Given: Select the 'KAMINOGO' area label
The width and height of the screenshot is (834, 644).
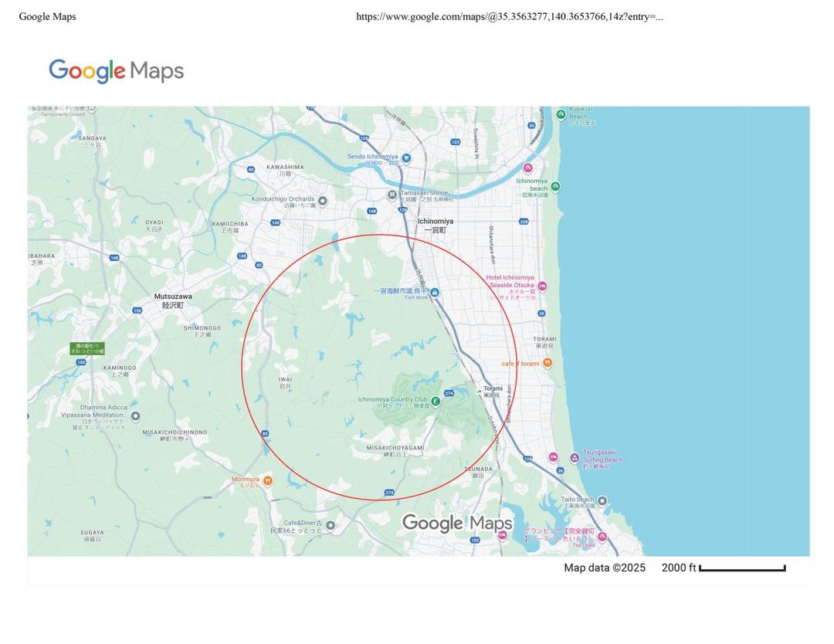Looking at the screenshot, I should coord(120,368).
